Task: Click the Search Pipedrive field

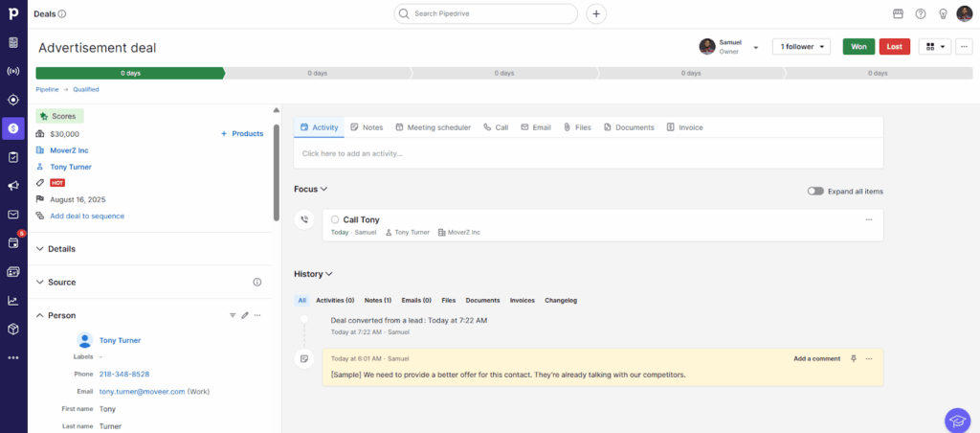Action: click(x=485, y=13)
